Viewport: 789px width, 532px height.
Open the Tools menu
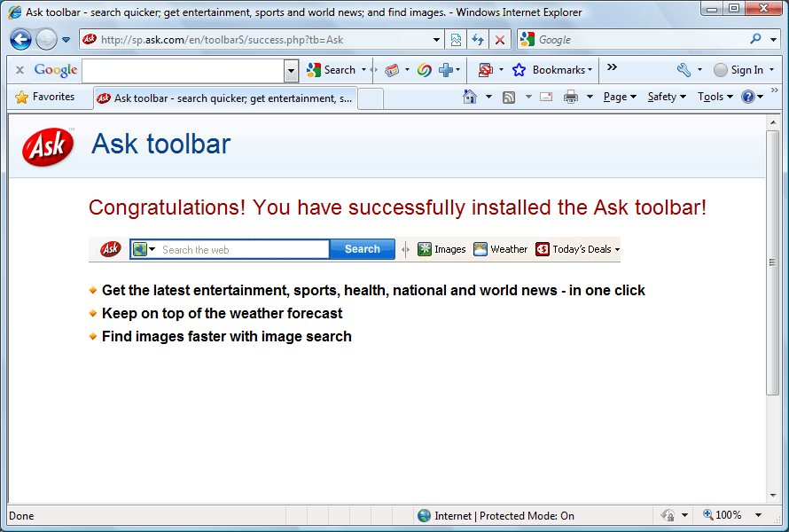tap(715, 97)
